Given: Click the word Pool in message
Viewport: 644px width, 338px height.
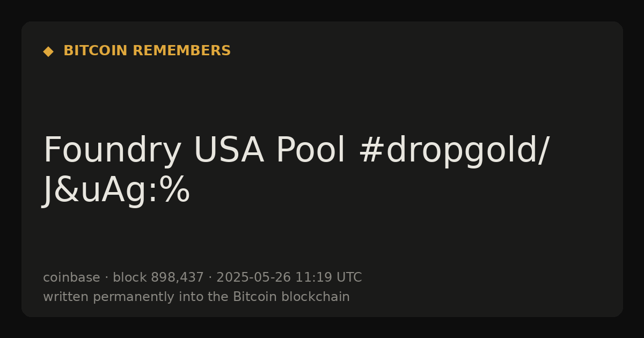Looking at the screenshot, I should [311, 151].
